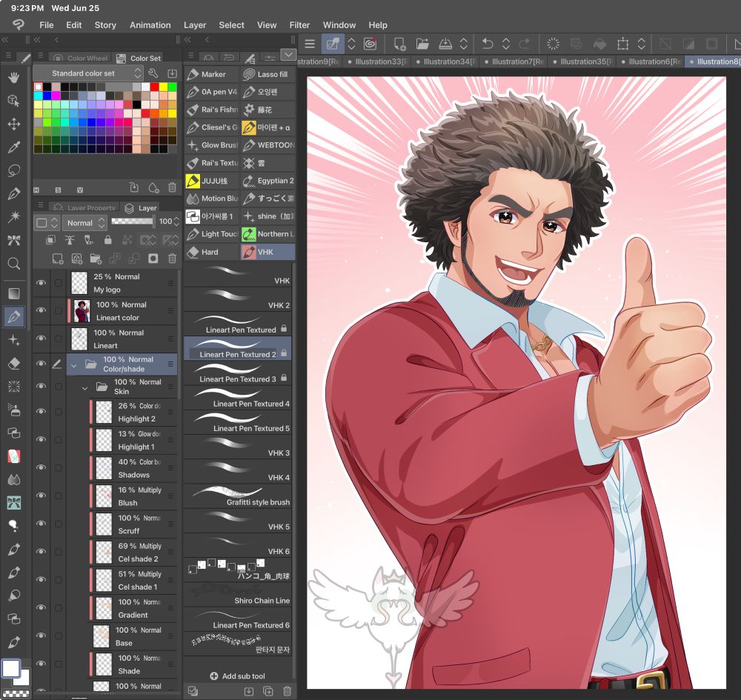Click the Open file folder icon
The height and width of the screenshot is (700, 741).
click(422, 44)
